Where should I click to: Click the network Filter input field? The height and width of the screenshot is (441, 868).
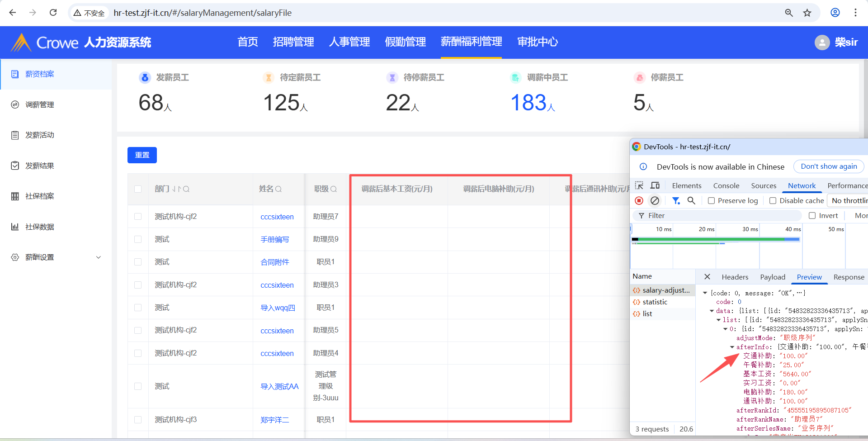point(719,216)
